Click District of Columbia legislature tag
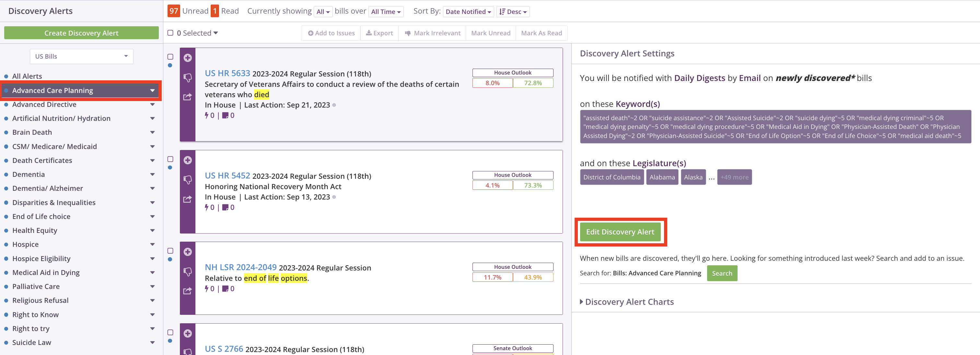This screenshot has height=355, width=980. point(612,177)
